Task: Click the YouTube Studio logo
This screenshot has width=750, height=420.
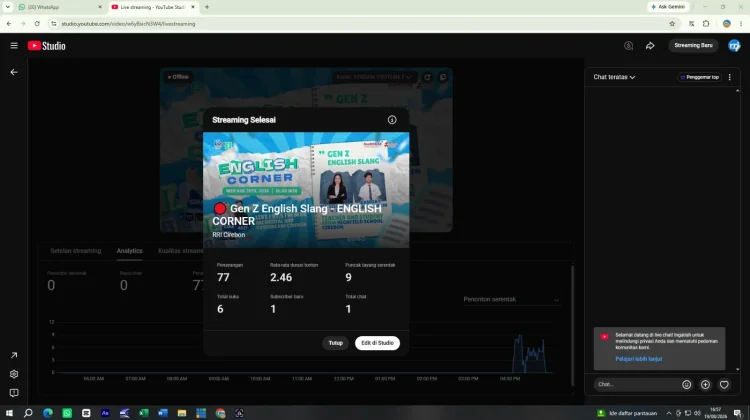Action: click(46, 45)
